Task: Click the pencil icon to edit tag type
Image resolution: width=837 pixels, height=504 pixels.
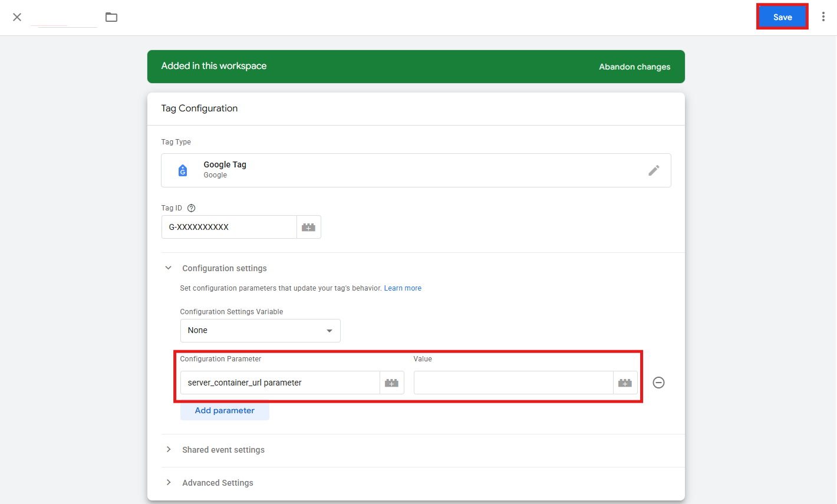Action: pyautogui.click(x=654, y=170)
